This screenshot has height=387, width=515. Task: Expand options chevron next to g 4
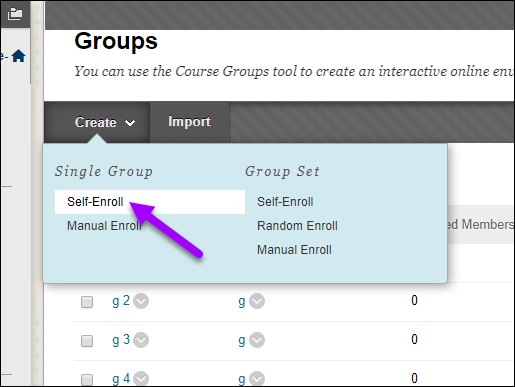141,379
